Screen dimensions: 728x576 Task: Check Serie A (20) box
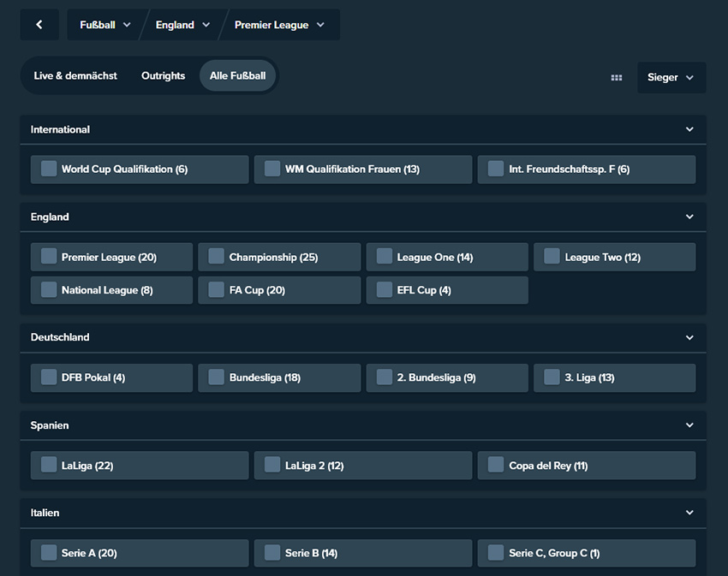coord(49,552)
